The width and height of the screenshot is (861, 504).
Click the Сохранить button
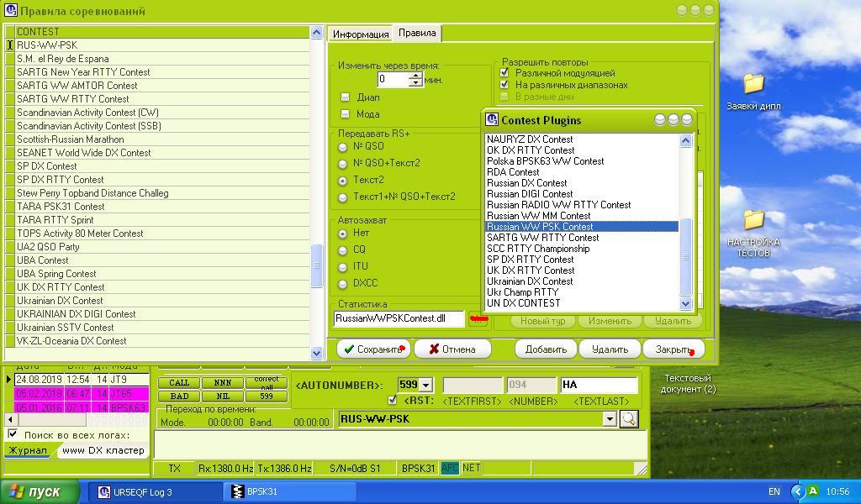(373, 349)
